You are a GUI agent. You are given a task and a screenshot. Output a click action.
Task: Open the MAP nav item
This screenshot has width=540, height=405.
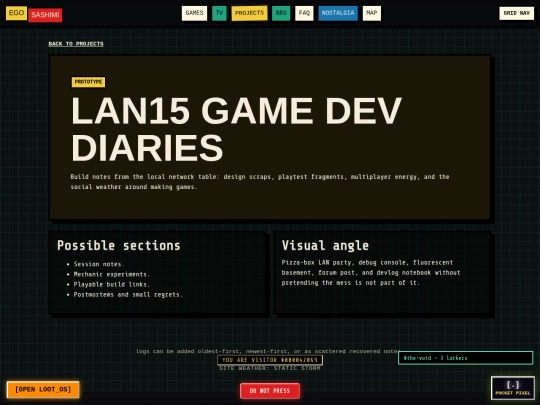tap(372, 13)
